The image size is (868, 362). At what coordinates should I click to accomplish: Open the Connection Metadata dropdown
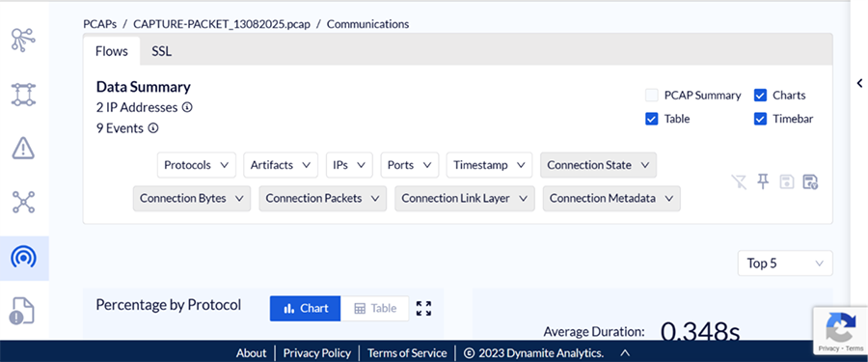[611, 199]
